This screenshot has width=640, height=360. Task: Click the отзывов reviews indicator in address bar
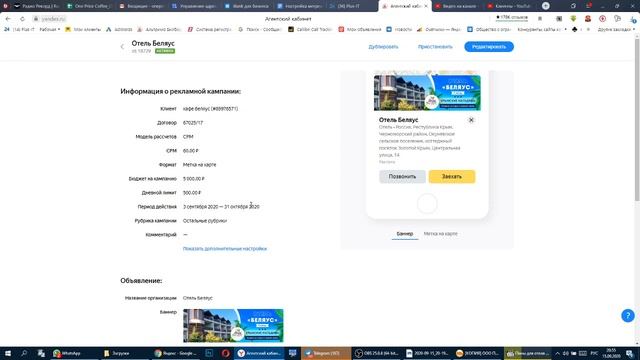pos(512,18)
